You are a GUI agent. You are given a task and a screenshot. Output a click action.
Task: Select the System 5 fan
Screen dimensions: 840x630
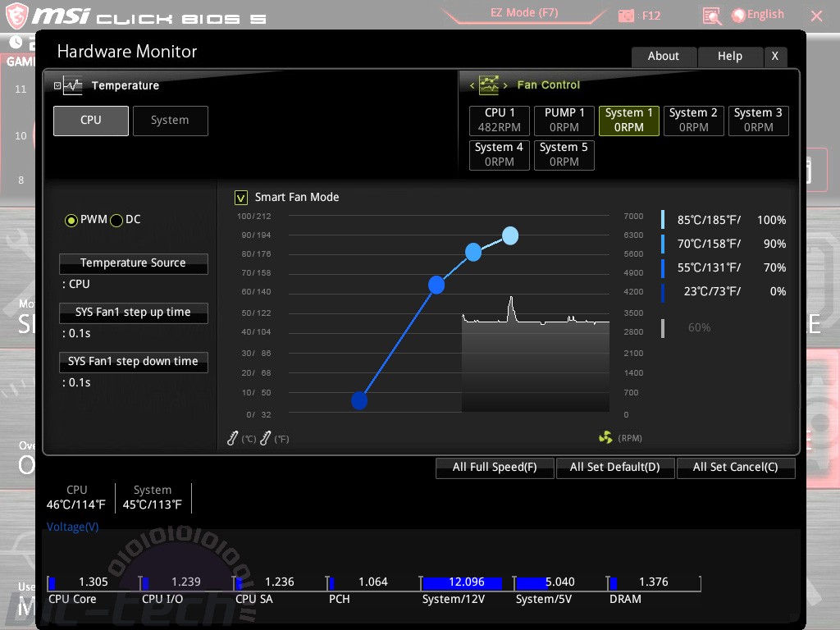coord(564,155)
